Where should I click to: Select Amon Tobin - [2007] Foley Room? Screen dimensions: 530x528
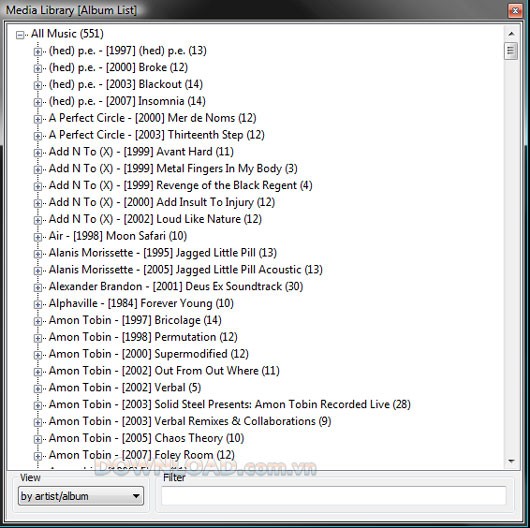pyautogui.click(x=142, y=455)
